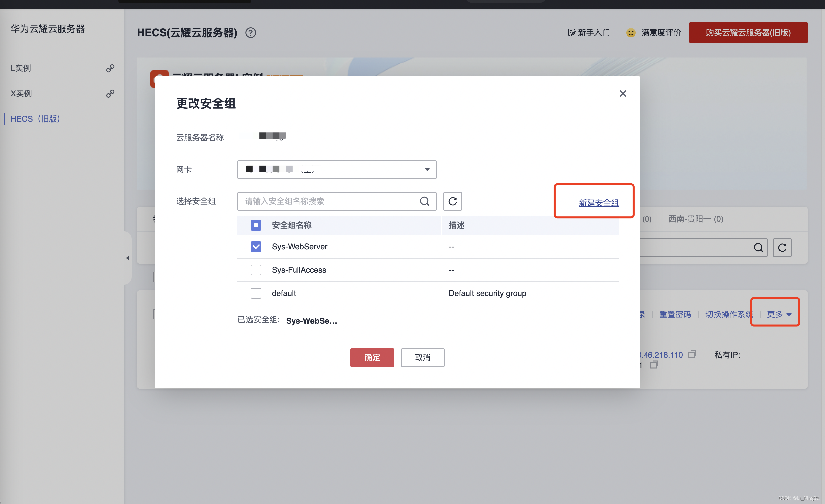Click the 描述 column header
Viewport: 825px width, 504px height.
[456, 225]
